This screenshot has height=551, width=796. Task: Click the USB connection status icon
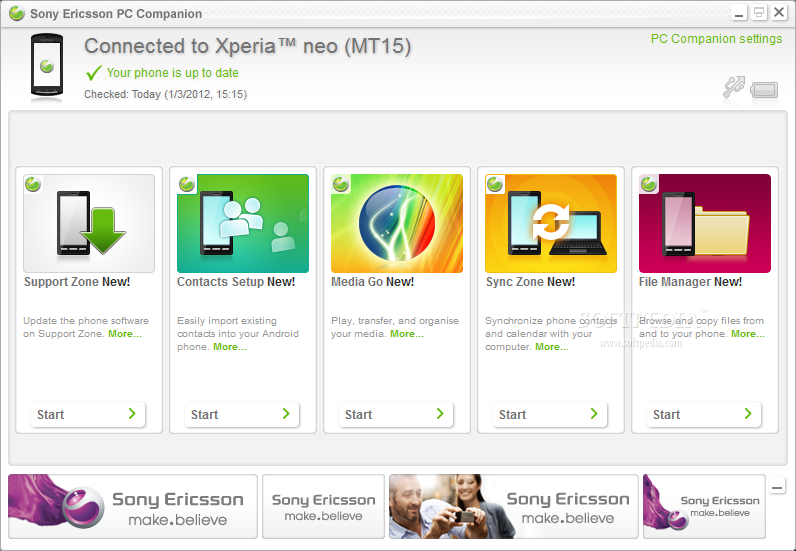click(734, 87)
